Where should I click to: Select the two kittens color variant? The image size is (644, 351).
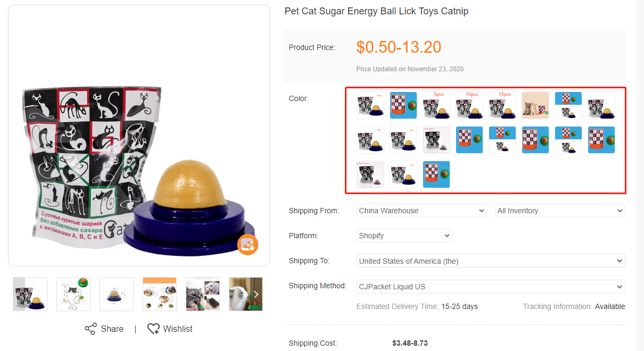click(x=535, y=105)
